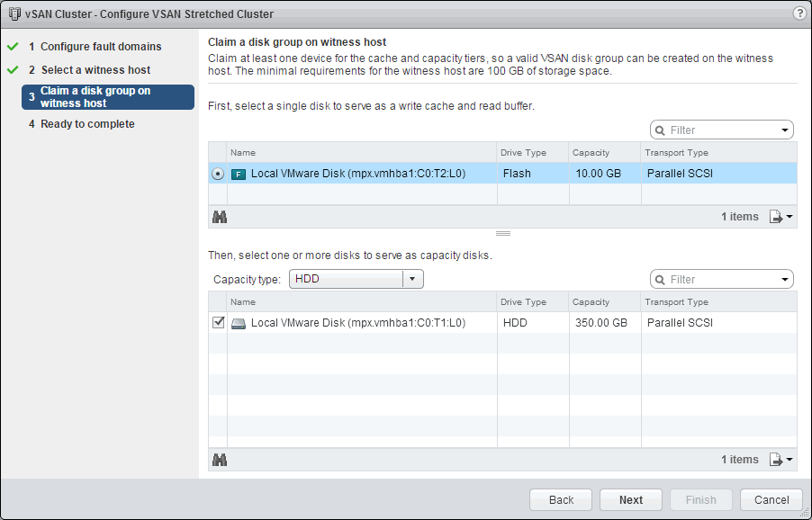Click the HDD disk icon for mpx.vmhba1:C0:T1:L0
The height and width of the screenshot is (520, 812).
tap(239, 323)
